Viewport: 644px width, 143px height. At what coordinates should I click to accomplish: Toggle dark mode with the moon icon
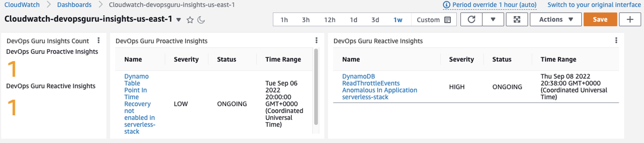(201, 20)
